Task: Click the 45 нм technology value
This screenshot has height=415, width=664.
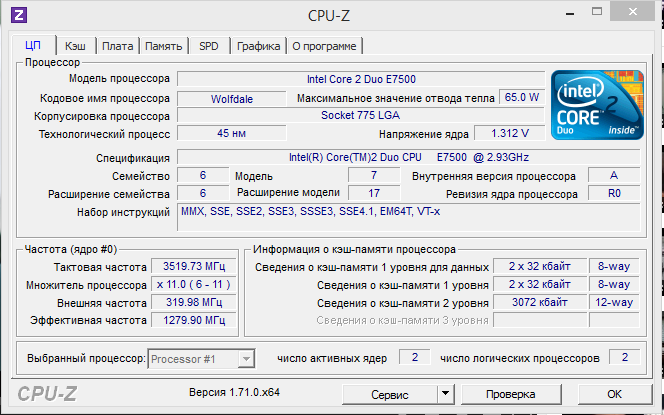Action: tap(232, 133)
